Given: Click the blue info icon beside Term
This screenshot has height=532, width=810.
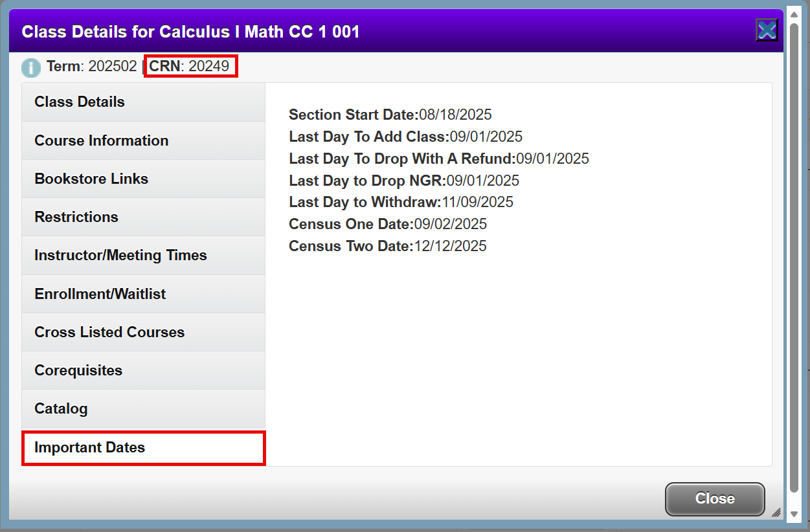Looking at the screenshot, I should pyautogui.click(x=30, y=67).
